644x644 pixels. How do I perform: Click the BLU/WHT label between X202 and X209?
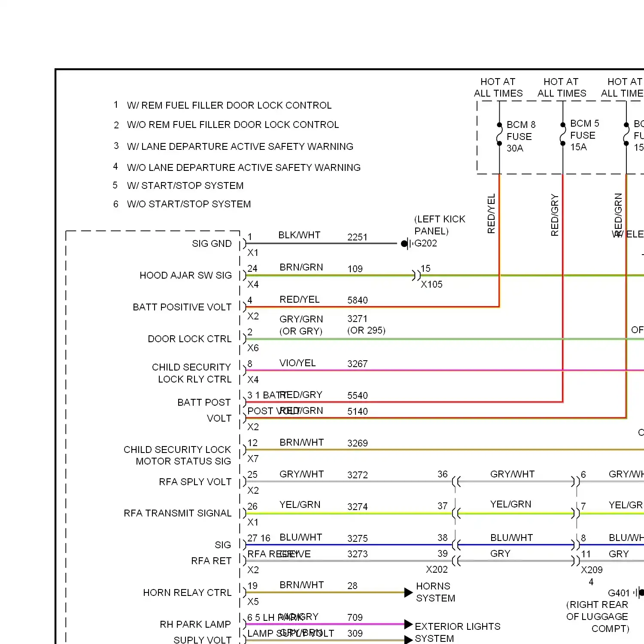tap(511, 538)
